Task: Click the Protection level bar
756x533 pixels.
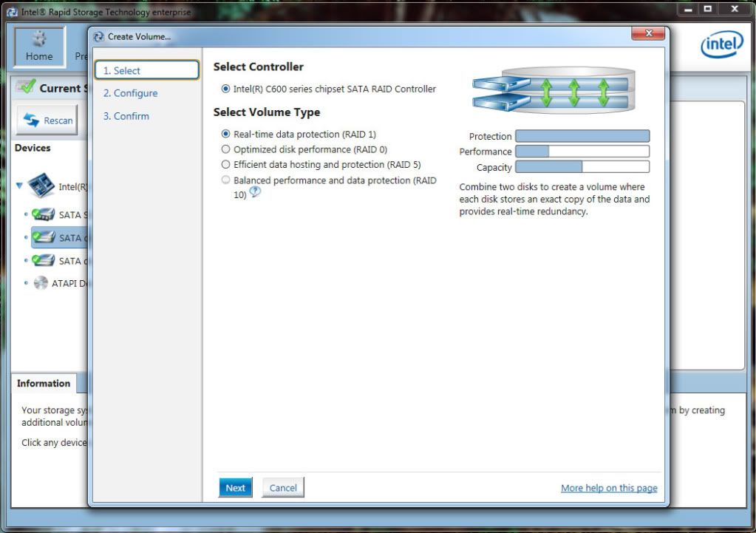Action: (582, 136)
